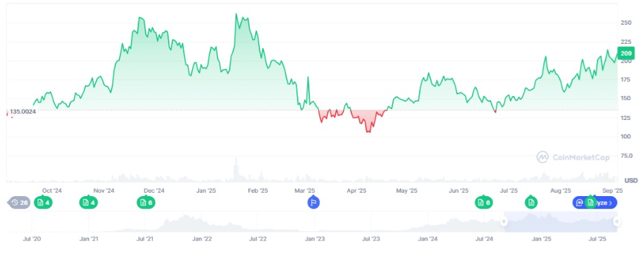Click the Jan '23 point on overview timeline
The image size is (644, 253).
[315, 239]
